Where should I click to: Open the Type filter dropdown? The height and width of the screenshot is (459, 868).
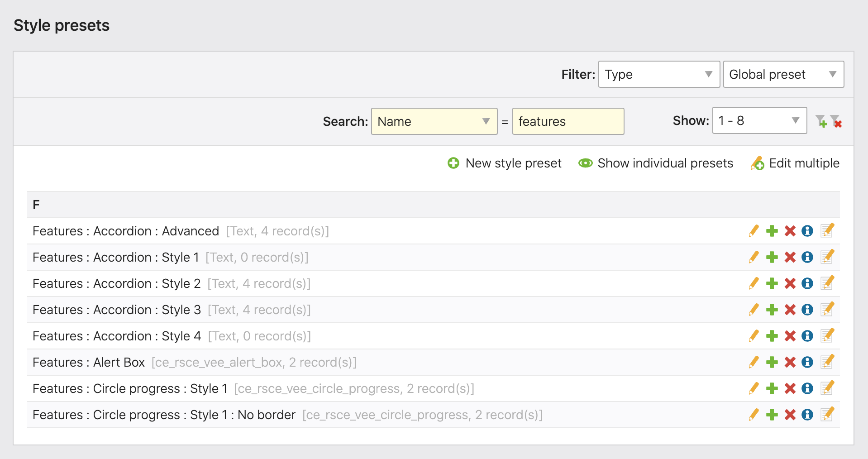click(x=658, y=74)
